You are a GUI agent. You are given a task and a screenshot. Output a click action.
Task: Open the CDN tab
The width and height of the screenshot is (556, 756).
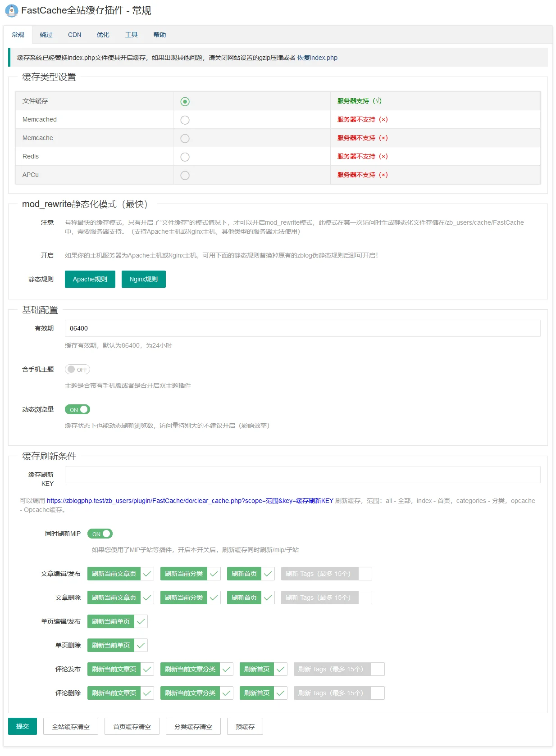(74, 35)
